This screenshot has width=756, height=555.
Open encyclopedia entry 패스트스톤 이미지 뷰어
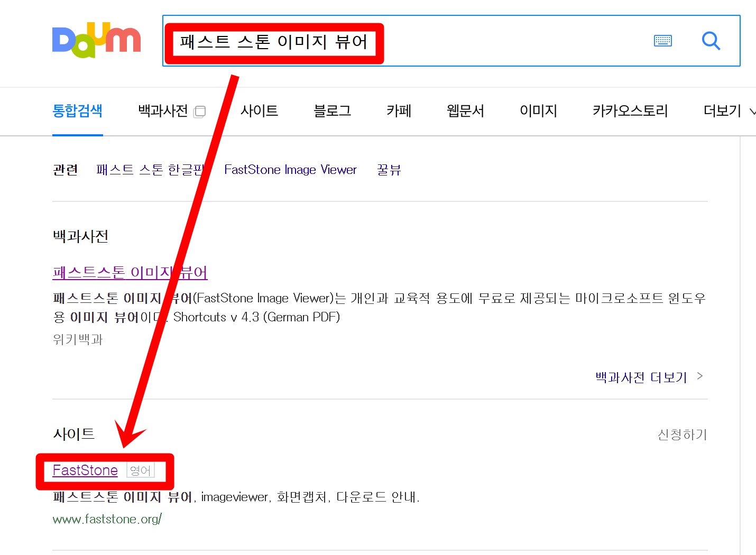click(130, 272)
